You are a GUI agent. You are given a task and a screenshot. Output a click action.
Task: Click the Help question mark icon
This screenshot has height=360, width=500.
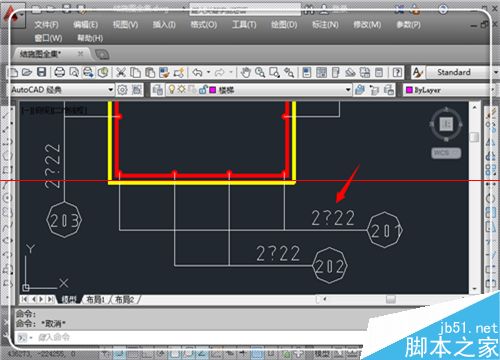[x=397, y=72]
